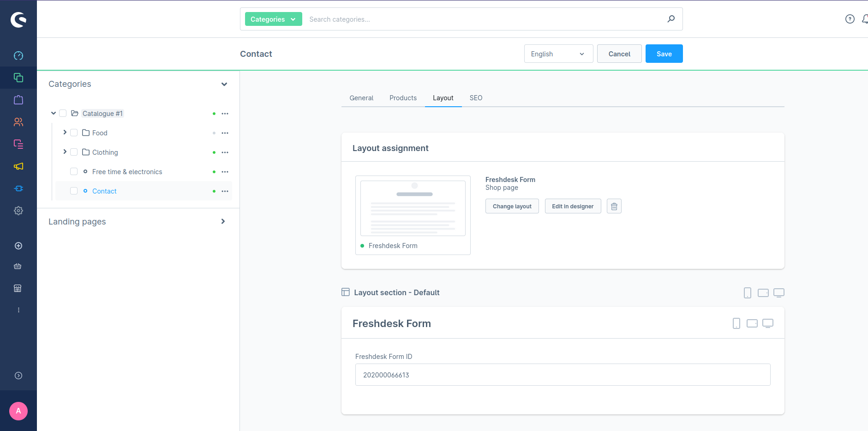868x431 pixels.
Task: Open the Food category context menu dots
Action: pos(225,133)
